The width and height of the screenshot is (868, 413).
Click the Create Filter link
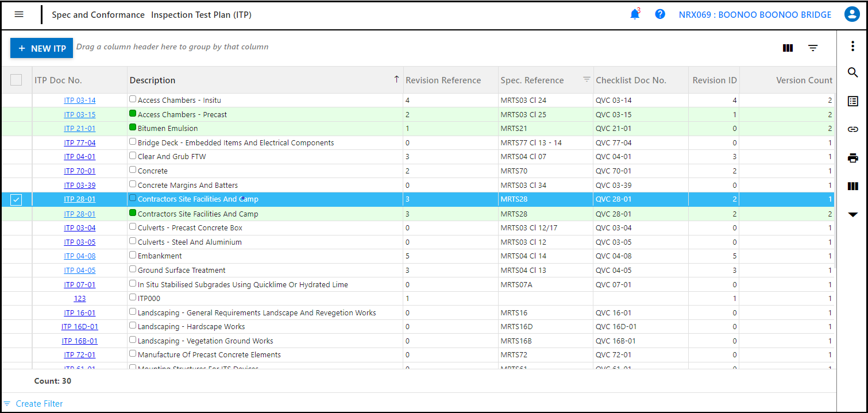click(x=39, y=404)
